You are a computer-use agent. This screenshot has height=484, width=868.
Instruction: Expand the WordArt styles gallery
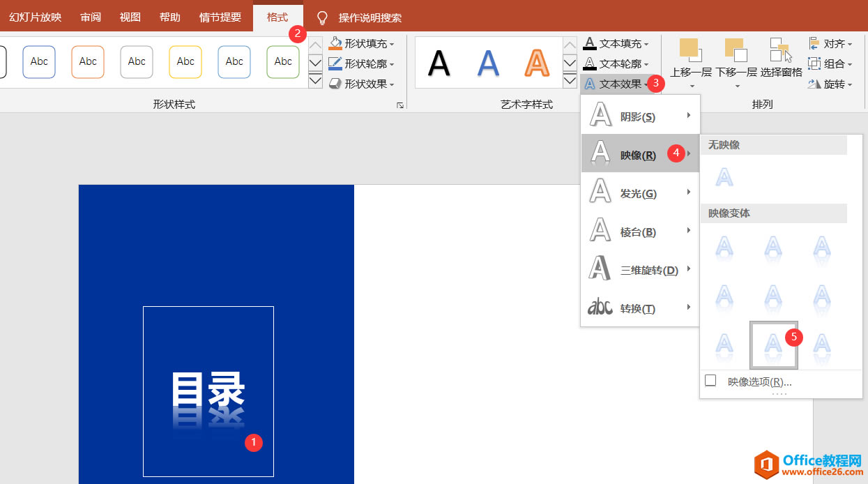pos(570,81)
